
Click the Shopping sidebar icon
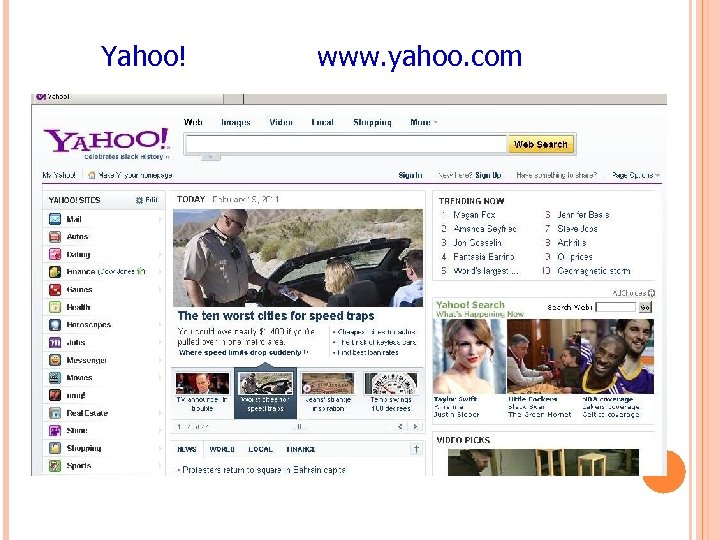[55, 448]
